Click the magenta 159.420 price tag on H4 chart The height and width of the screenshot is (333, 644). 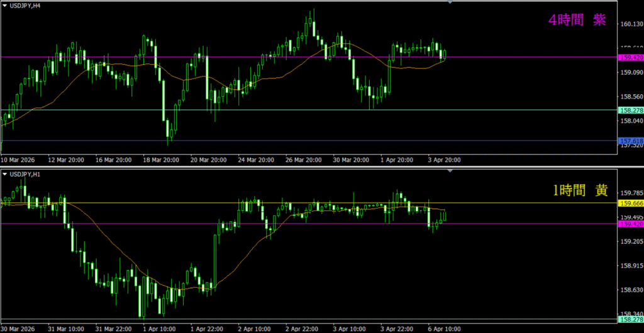click(630, 57)
